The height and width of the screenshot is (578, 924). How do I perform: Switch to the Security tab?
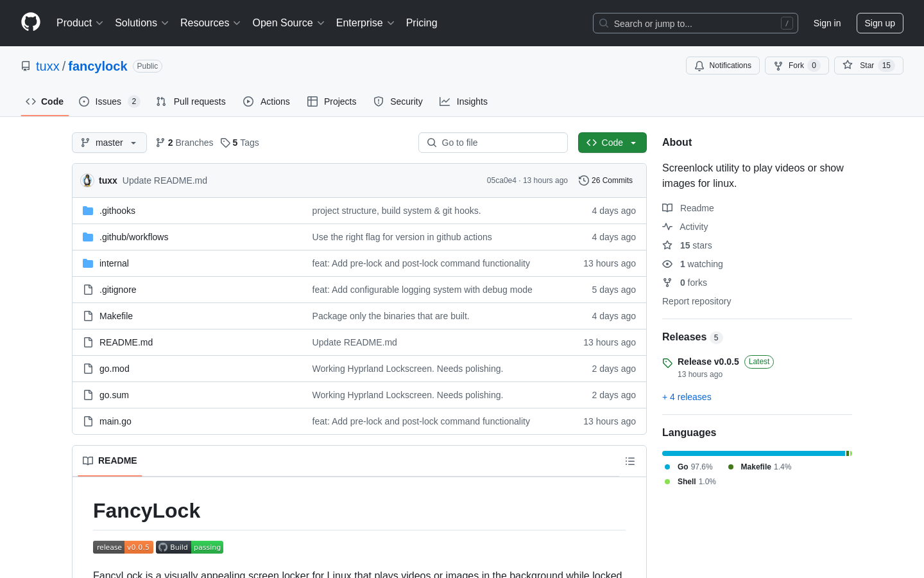pos(398,101)
